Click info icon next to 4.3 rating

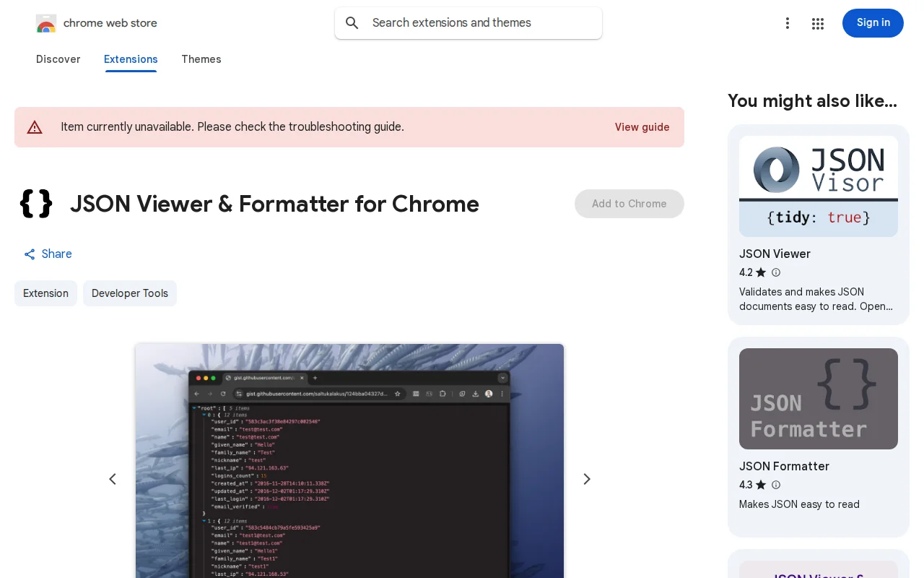coord(776,485)
